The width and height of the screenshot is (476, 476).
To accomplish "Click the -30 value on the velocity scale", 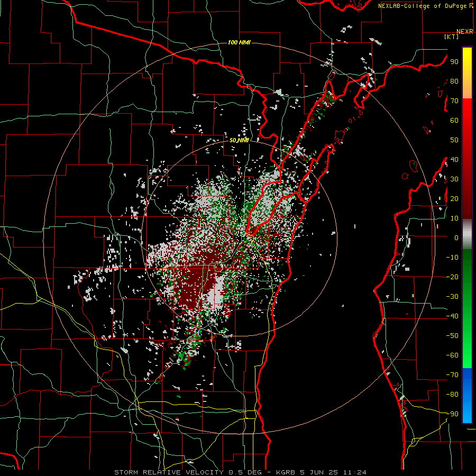I will tap(452, 297).
